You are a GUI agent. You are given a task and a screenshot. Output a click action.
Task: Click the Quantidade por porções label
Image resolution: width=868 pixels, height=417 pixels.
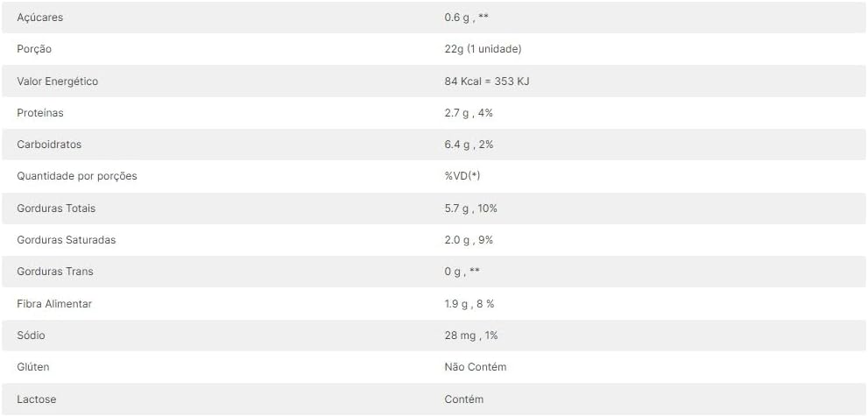(x=77, y=176)
